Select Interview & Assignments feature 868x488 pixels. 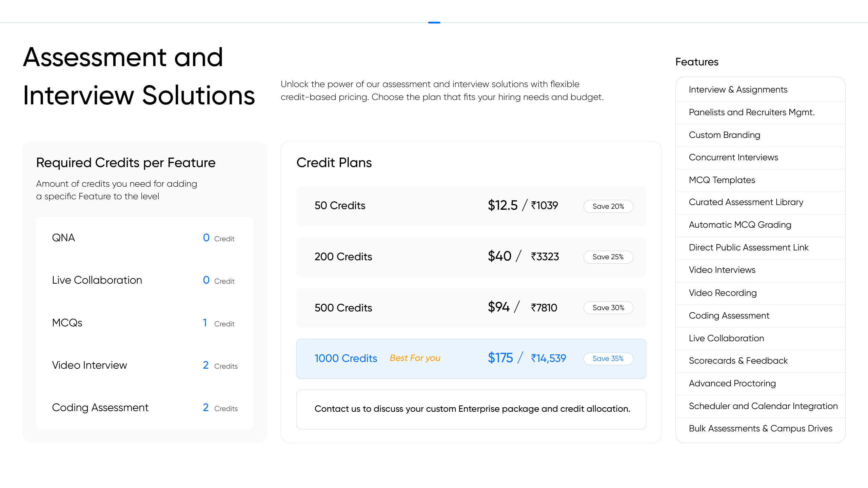click(x=760, y=90)
